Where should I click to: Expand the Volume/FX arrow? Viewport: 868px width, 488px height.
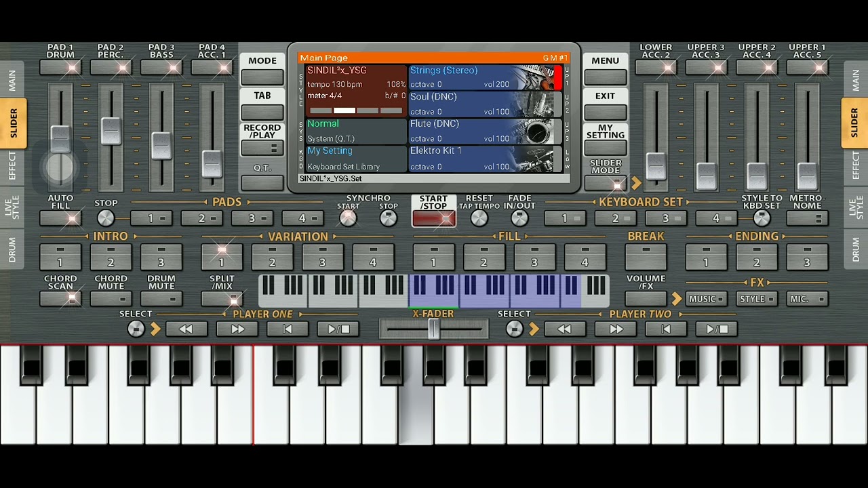(676, 299)
